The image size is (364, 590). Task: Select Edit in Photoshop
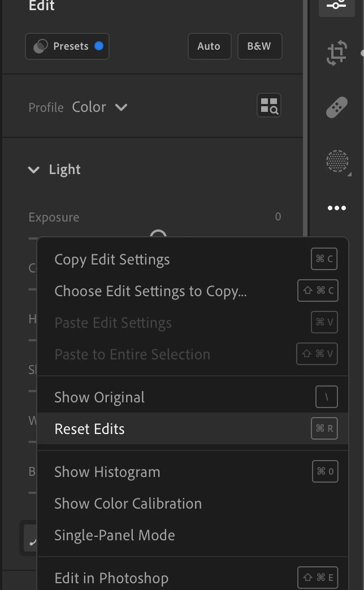[x=111, y=578]
